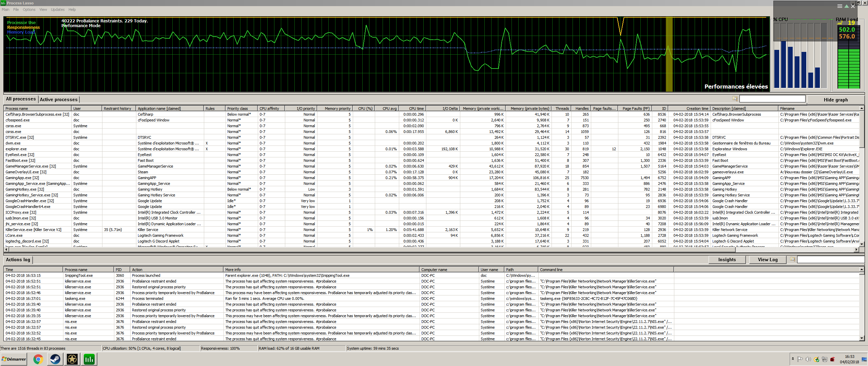This screenshot has height=366, width=868.
Task: Select the SnippingTool.exe log entry
Action: click(x=431, y=275)
